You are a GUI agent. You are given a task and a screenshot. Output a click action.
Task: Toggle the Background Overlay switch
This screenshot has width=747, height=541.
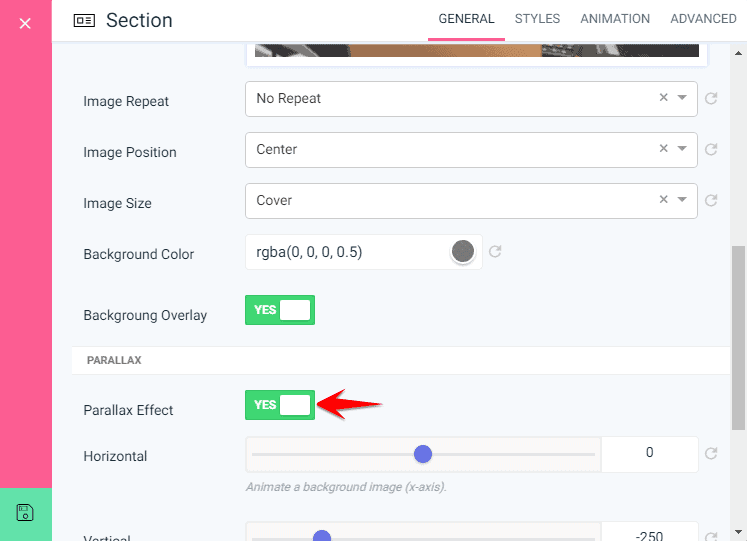coord(280,310)
